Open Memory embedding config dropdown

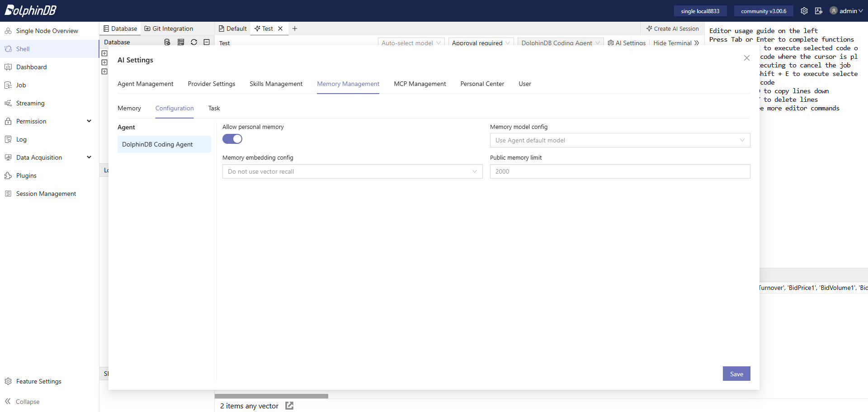352,171
